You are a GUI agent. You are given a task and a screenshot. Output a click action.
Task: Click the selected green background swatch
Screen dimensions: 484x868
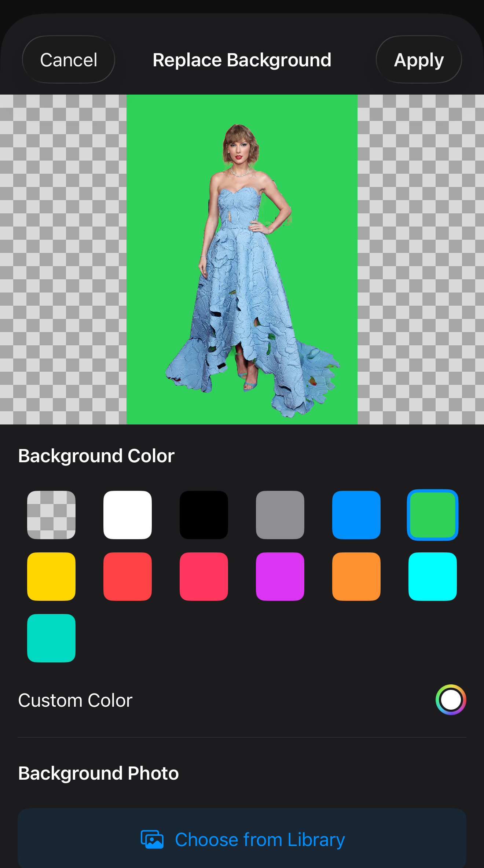pyautogui.click(x=433, y=515)
